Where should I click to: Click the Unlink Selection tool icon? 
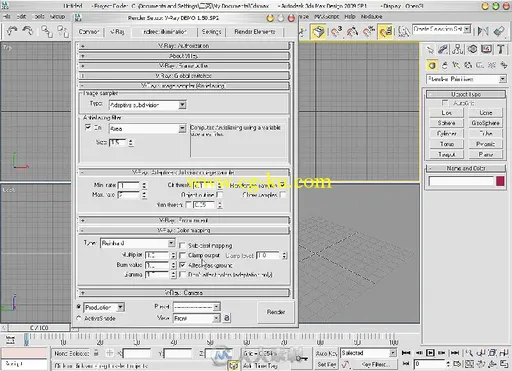[62, 31]
